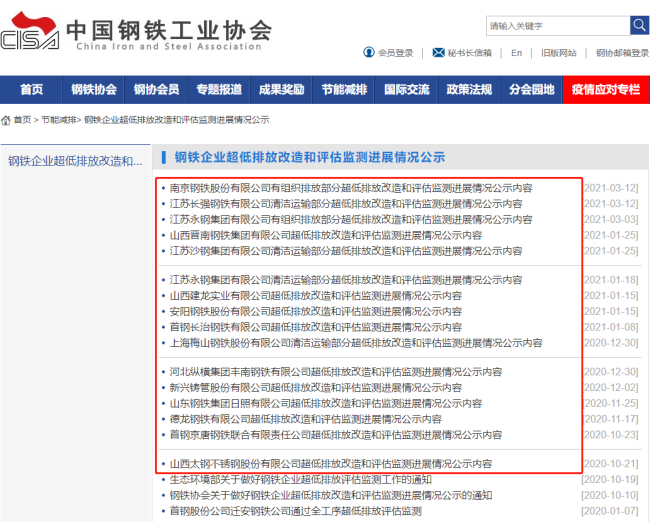Click the date 2021-03-03

(x=611, y=220)
